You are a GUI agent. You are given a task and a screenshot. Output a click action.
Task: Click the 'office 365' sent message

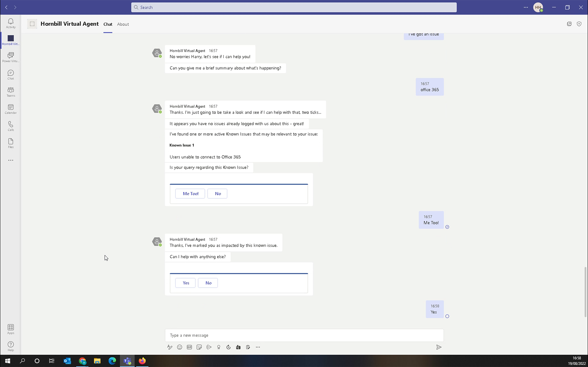pyautogui.click(x=430, y=87)
